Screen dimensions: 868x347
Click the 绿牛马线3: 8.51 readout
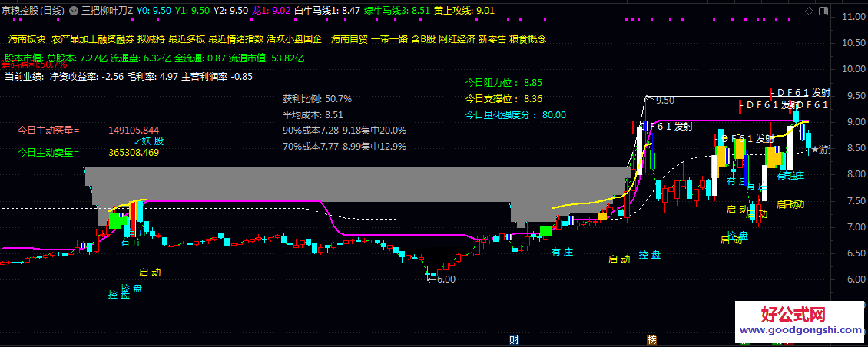point(396,11)
